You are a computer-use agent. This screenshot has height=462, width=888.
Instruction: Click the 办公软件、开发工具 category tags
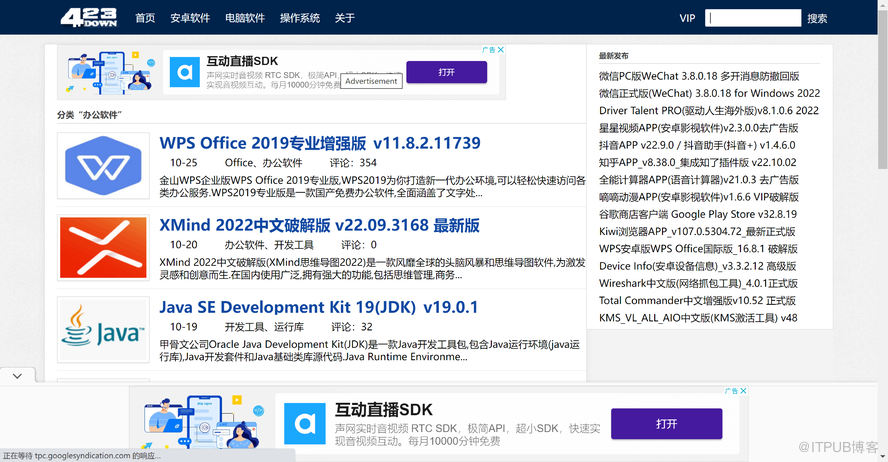click(269, 245)
